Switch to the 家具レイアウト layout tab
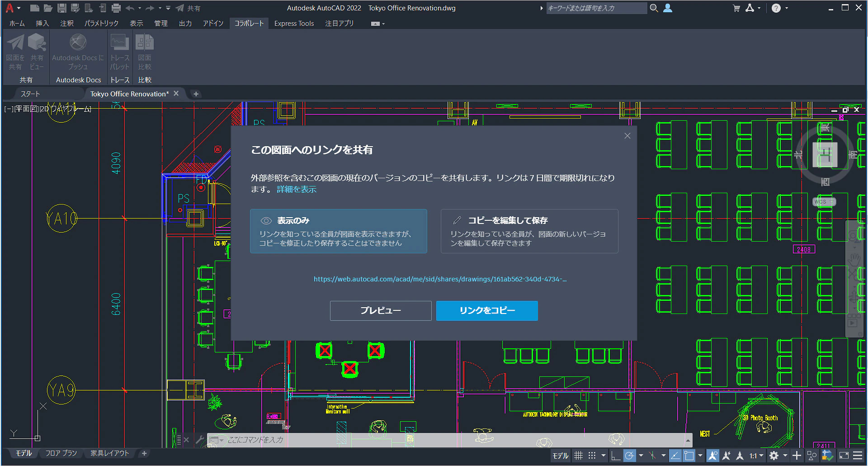Image resolution: width=868 pixels, height=466 pixels. [110, 453]
